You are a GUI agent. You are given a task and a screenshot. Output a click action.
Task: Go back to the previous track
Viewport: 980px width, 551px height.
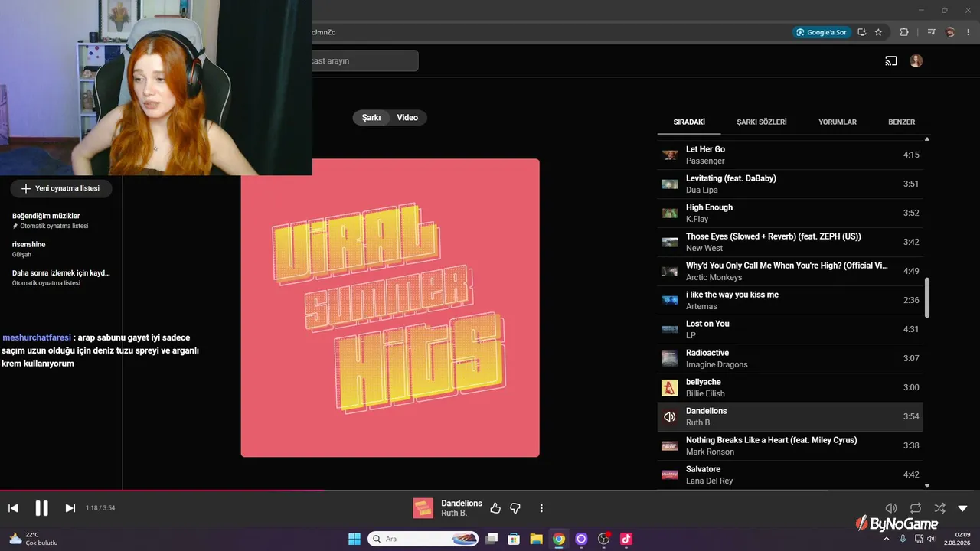click(x=13, y=508)
